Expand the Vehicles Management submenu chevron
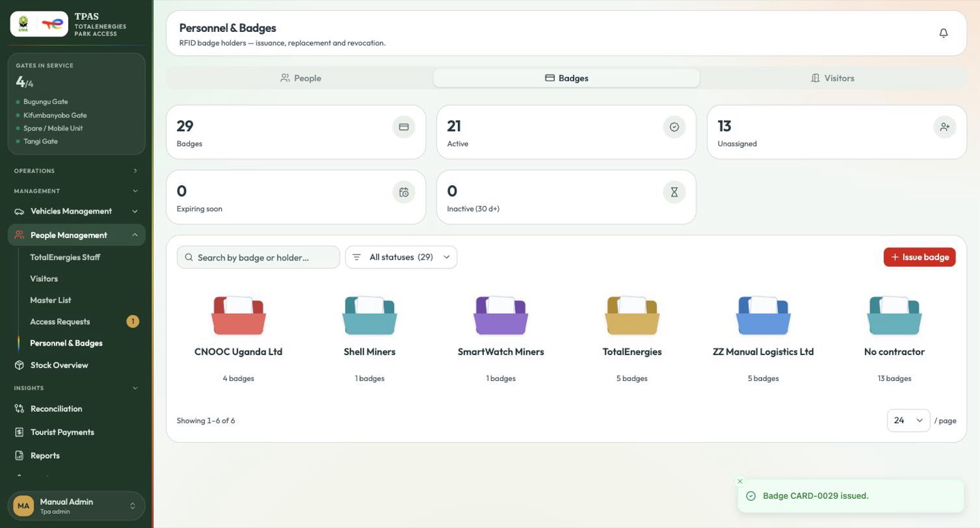 click(x=135, y=212)
